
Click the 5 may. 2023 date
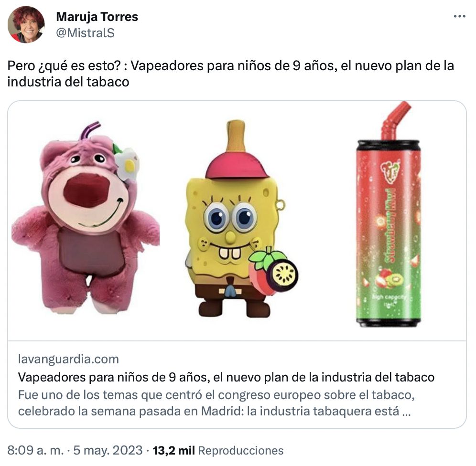pos(108,451)
